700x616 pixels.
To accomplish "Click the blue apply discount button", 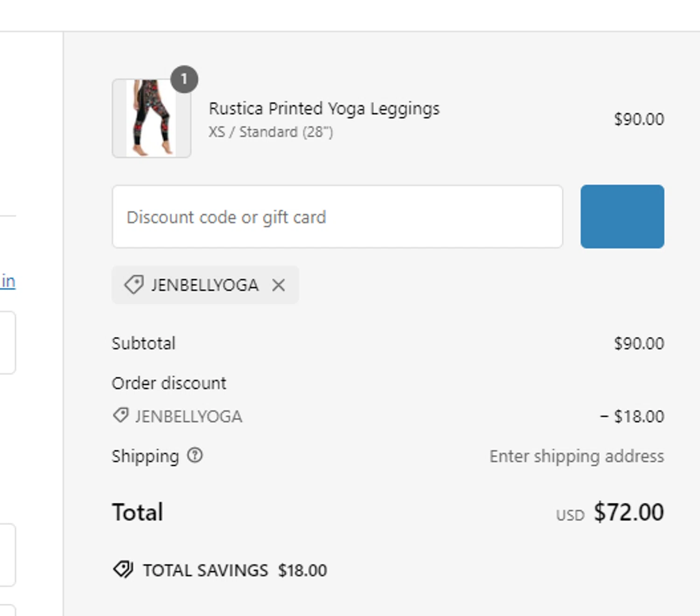I will point(622,216).
